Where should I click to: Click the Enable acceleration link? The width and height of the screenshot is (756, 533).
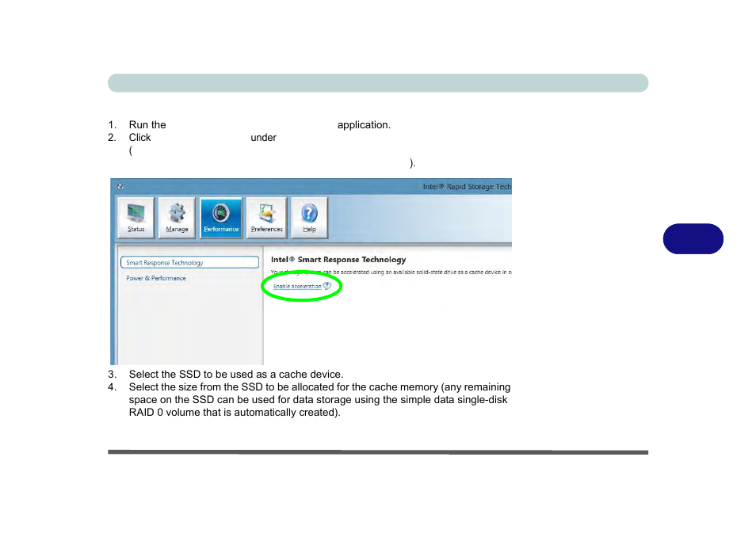tap(297, 286)
